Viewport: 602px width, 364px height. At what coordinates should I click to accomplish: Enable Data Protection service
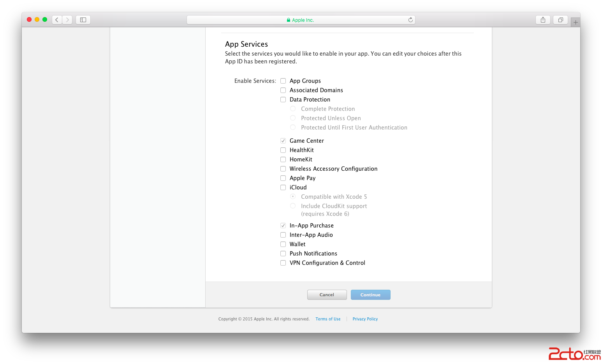[x=283, y=100]
